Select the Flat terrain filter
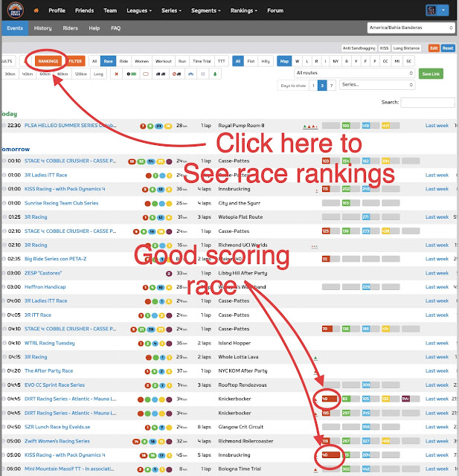459x476 pixels. pos(251,61)
